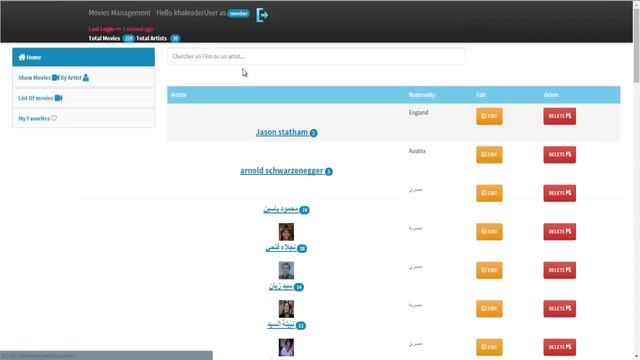Open List Of movies menu item

tap(83, 98)
